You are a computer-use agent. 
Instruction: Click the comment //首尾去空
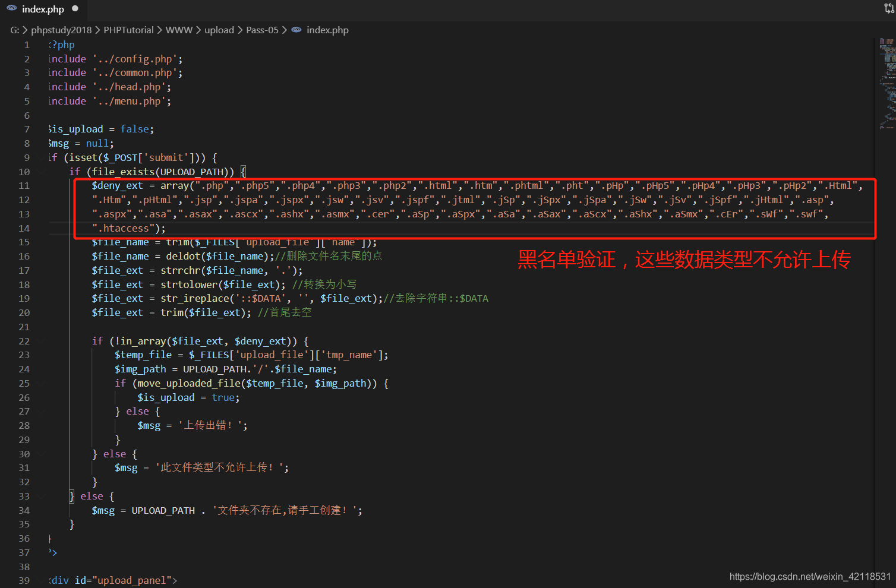[284, 312]
